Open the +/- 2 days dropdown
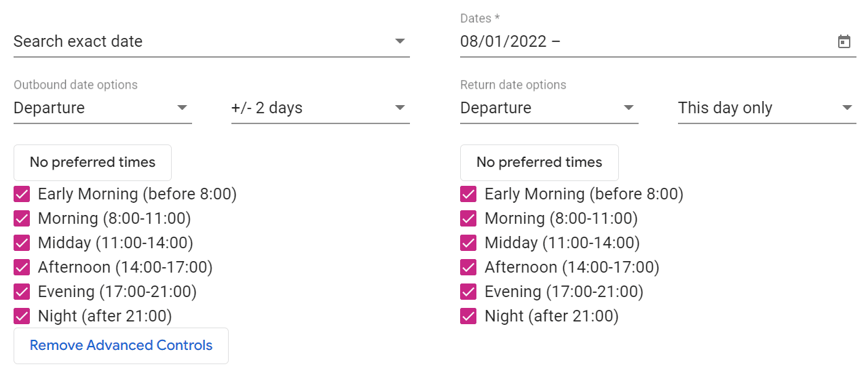 (x=320, y=108)
